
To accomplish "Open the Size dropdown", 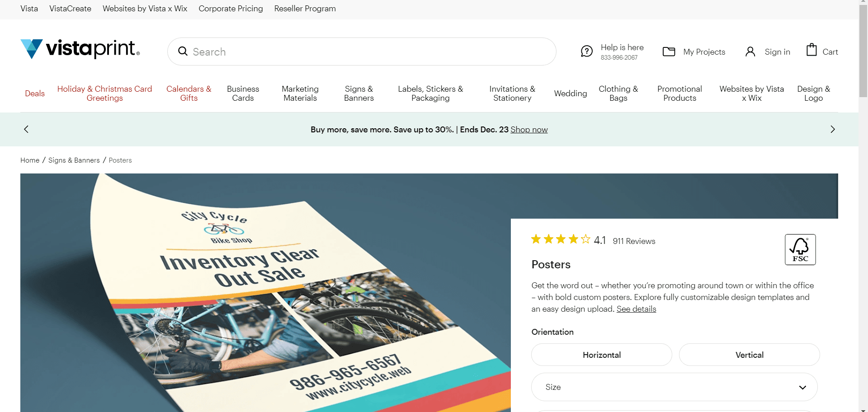I will click(675, 387).
